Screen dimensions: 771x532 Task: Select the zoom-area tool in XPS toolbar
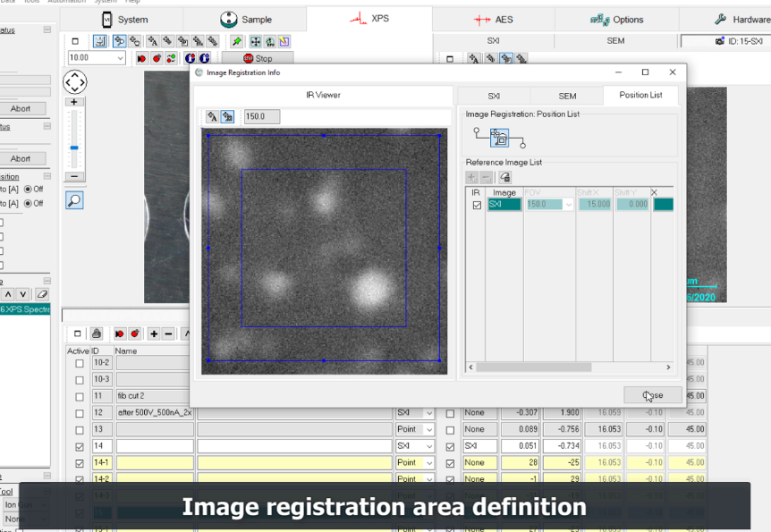tap(119, 41)
